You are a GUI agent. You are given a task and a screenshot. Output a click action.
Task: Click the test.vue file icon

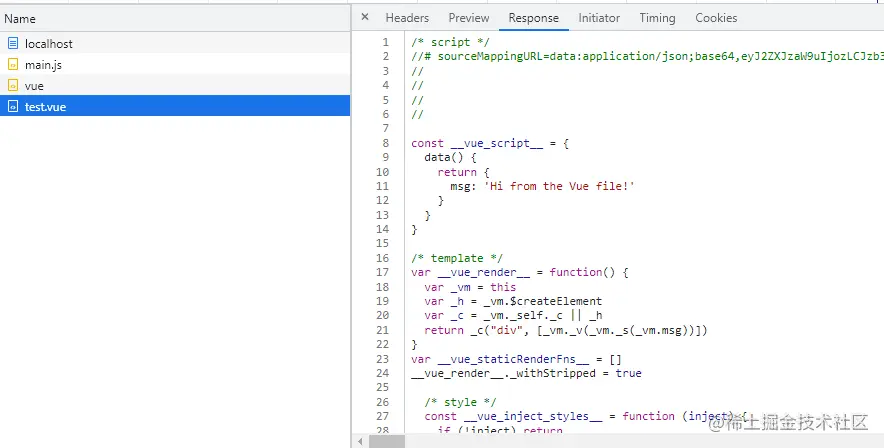pos(13,107)
